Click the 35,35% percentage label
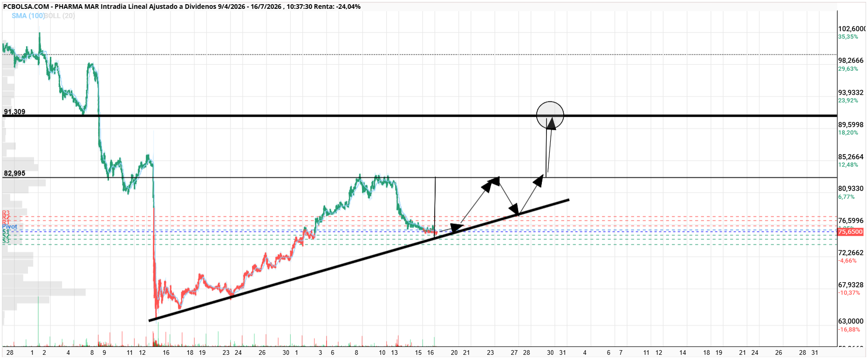This screenshot has width=868, height=359. pyautogui.click(x=848, y=37)
